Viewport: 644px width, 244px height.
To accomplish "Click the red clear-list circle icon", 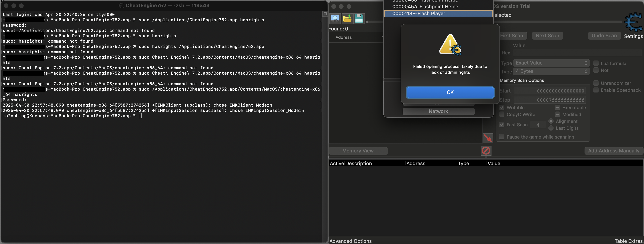I will pyautogui.click(x=486, y=151).
